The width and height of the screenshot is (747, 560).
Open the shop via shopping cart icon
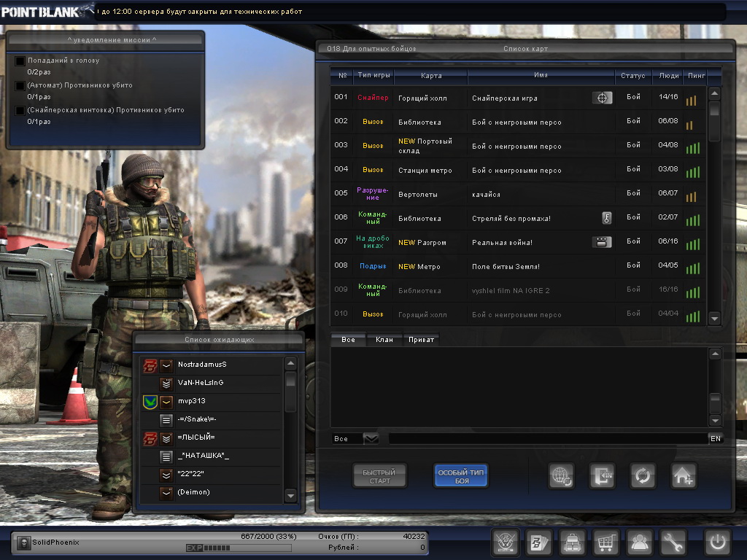tap(605, 542)
